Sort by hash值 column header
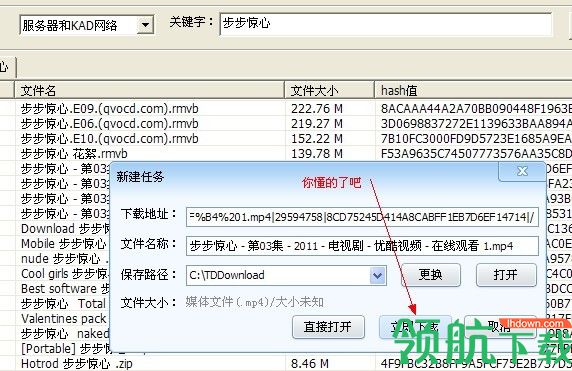The height and width of the screenshot is (371, 572). (x=474, y=90)
